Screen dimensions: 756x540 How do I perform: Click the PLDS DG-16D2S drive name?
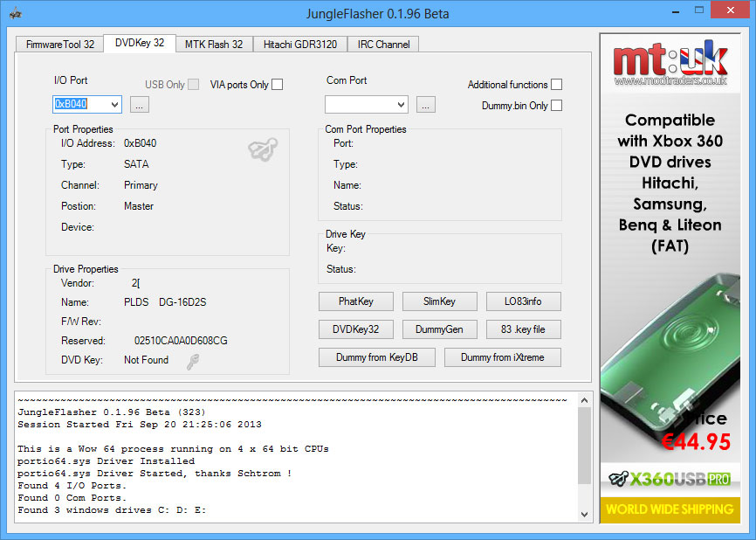(x=165, y=302)
